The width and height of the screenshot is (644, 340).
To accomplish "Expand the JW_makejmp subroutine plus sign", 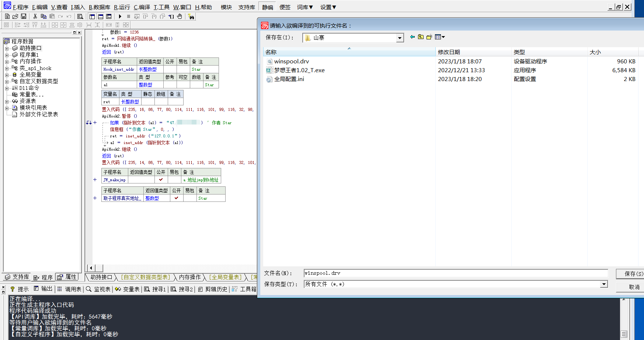I will (95, 180).
